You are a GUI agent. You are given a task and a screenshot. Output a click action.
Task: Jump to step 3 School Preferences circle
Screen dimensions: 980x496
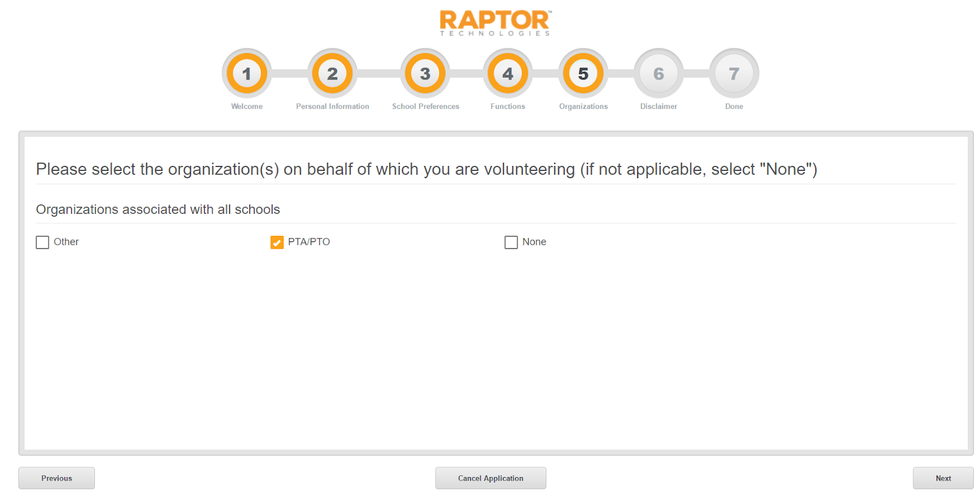[425, 73]
